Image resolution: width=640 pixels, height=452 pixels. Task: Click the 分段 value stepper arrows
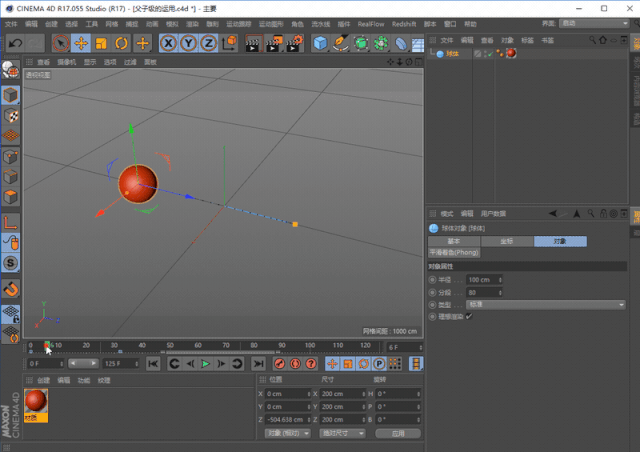(500, 292)
